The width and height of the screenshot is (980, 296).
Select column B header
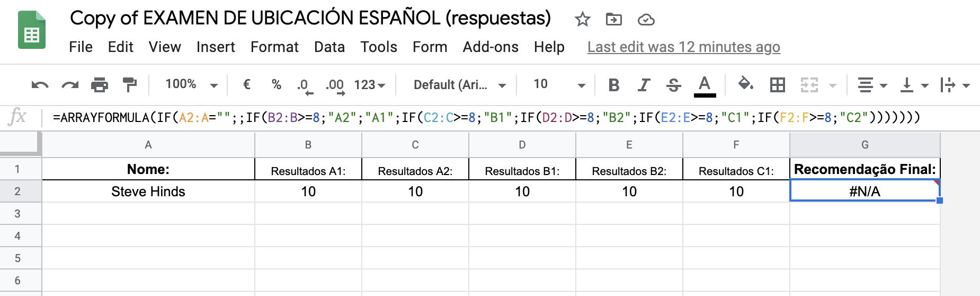pos(308,145)
